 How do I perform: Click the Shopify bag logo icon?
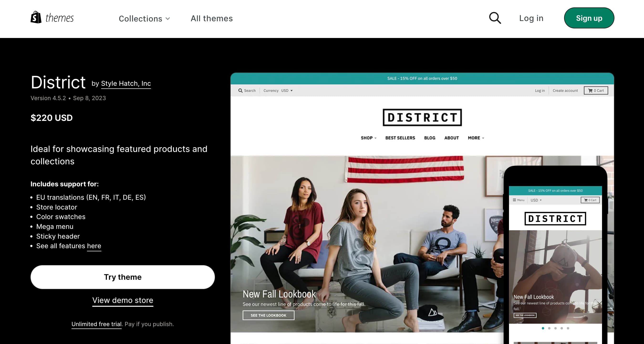[x=36, y=17]
